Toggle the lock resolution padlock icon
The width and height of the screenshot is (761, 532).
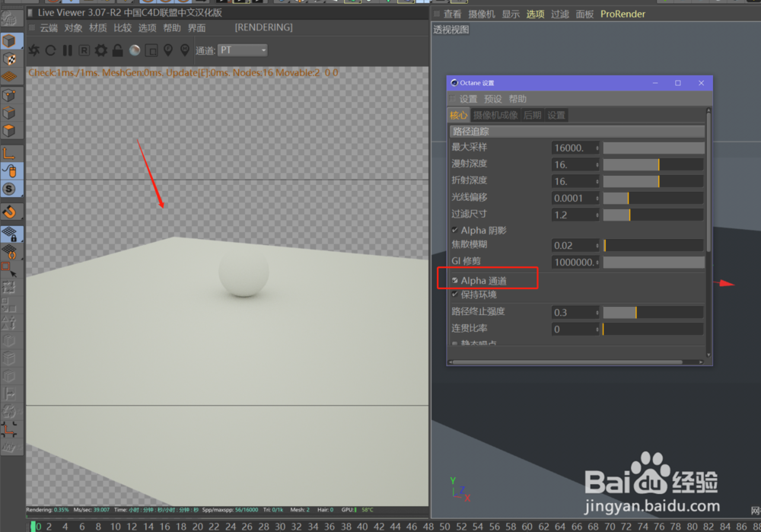117,50
